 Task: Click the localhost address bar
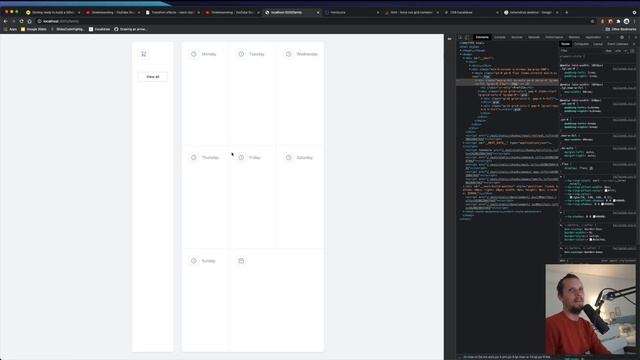(314, 21)
